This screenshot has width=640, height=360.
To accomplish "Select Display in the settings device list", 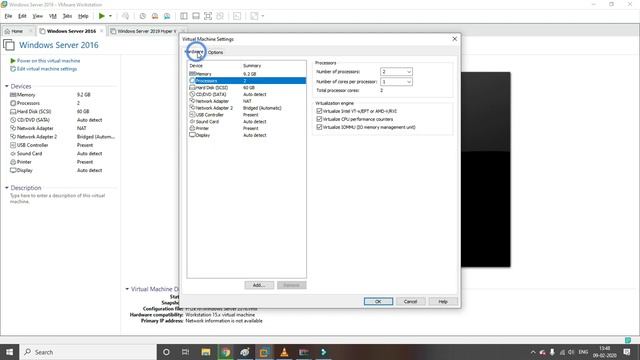I will [x=247, y=135].
